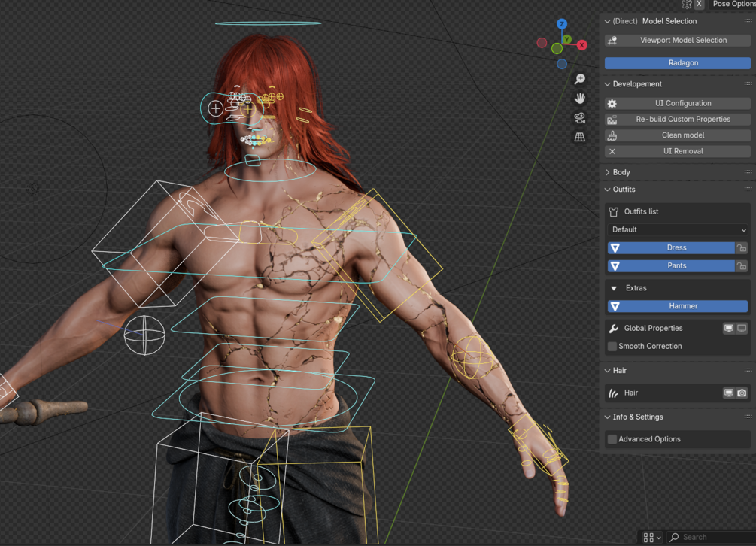Open the Default outfits dropdown
Viewport: 756px width, 546px height.
pos(678,230)
